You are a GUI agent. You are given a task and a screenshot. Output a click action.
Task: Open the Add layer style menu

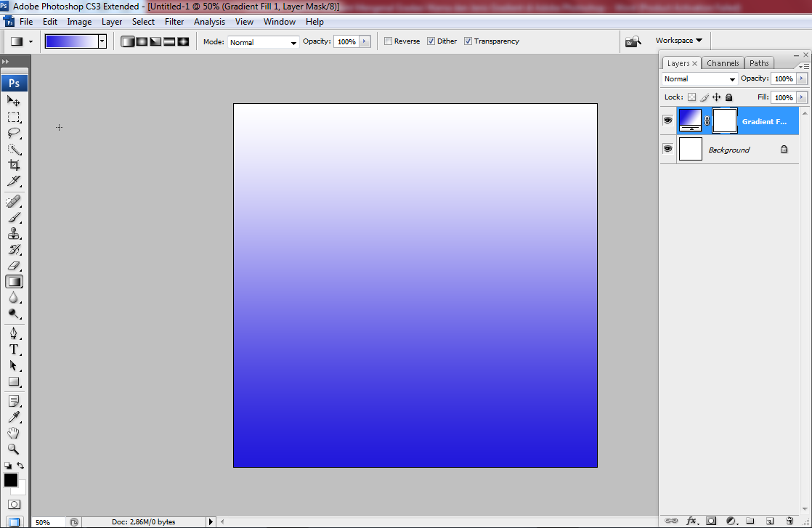[692, 521]
